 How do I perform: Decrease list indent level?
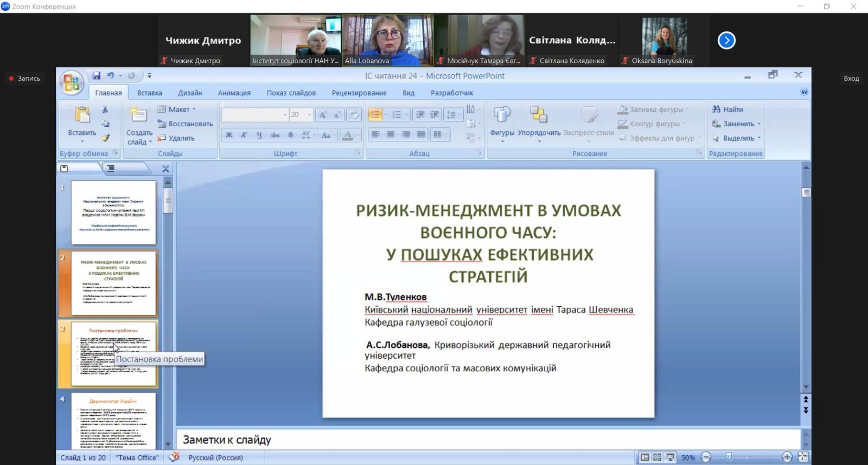420,114
